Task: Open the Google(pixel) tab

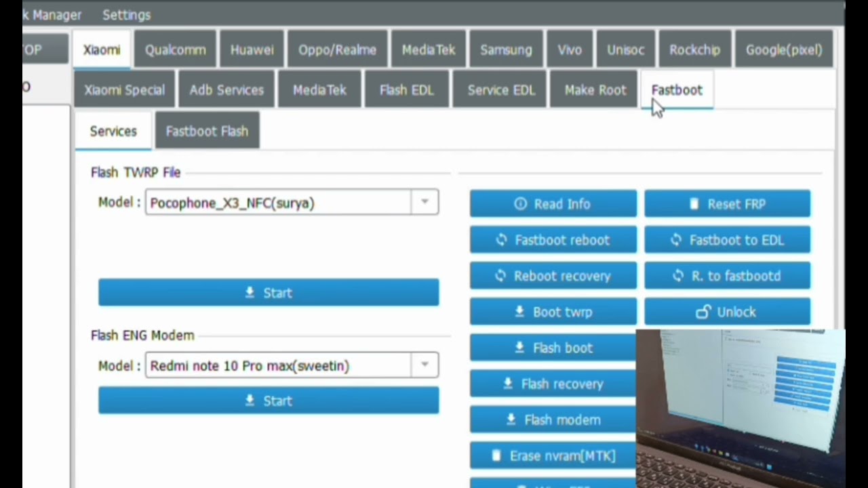Action: (x=784, y=50)
